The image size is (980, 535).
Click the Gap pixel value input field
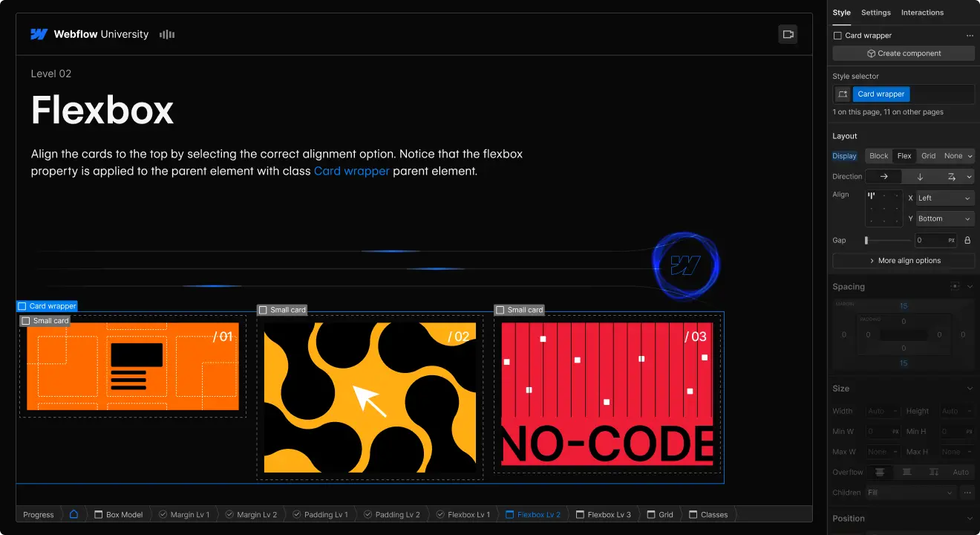coord(934,240)
